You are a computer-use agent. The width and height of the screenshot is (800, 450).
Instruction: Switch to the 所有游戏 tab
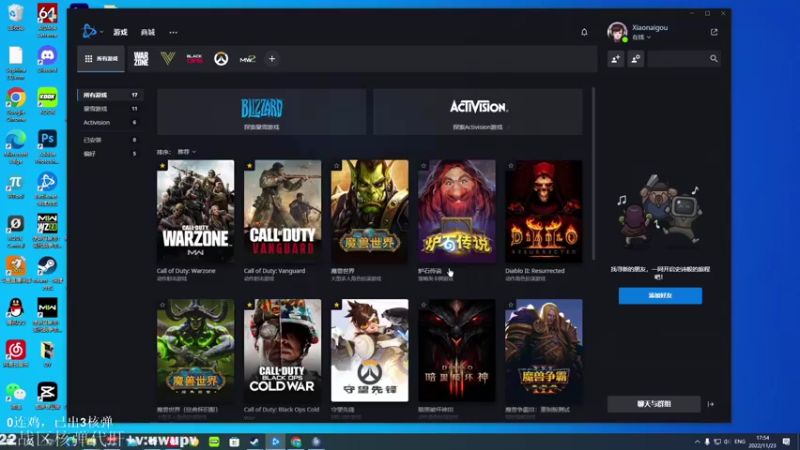tap(101, 59)
